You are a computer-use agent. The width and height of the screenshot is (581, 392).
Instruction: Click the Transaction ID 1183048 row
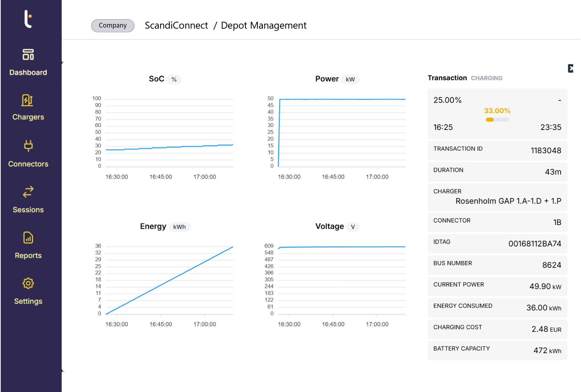point(497,150)
